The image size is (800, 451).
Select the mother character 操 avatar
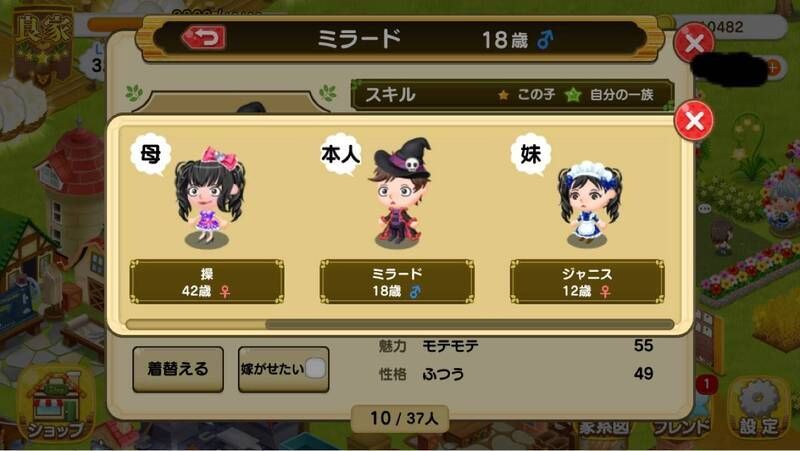click(209, 197)
